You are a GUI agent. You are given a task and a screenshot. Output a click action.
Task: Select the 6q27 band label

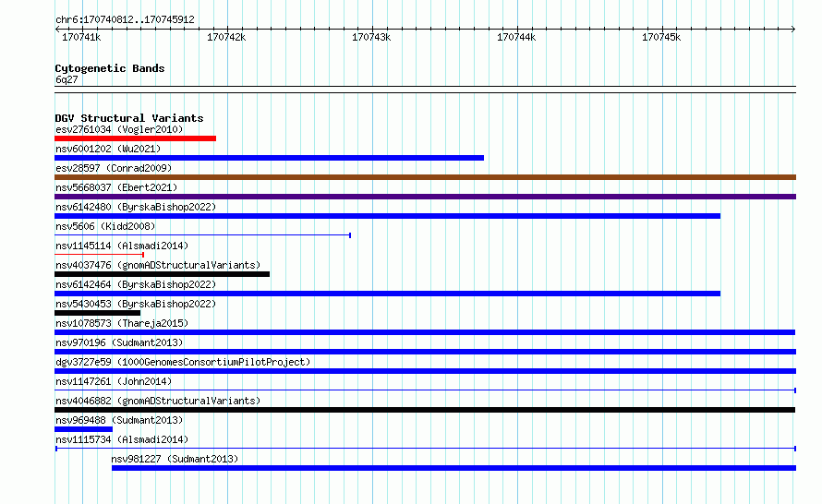click(x=66, y=79)
